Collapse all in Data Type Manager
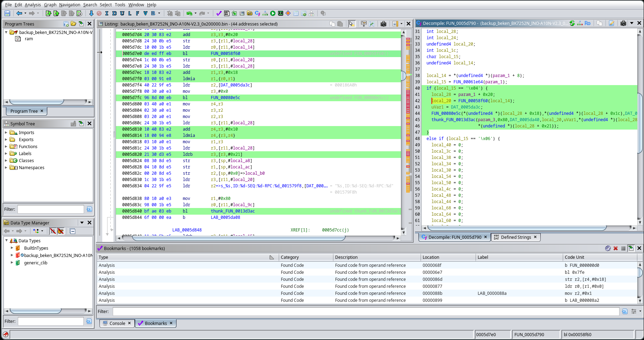The width and height of the screenshot is (644, 340). pyautogui.click(x=72, y=231)
